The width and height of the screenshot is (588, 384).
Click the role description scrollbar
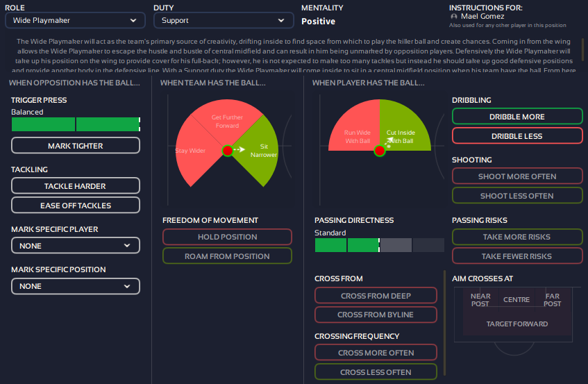[582, 49]
